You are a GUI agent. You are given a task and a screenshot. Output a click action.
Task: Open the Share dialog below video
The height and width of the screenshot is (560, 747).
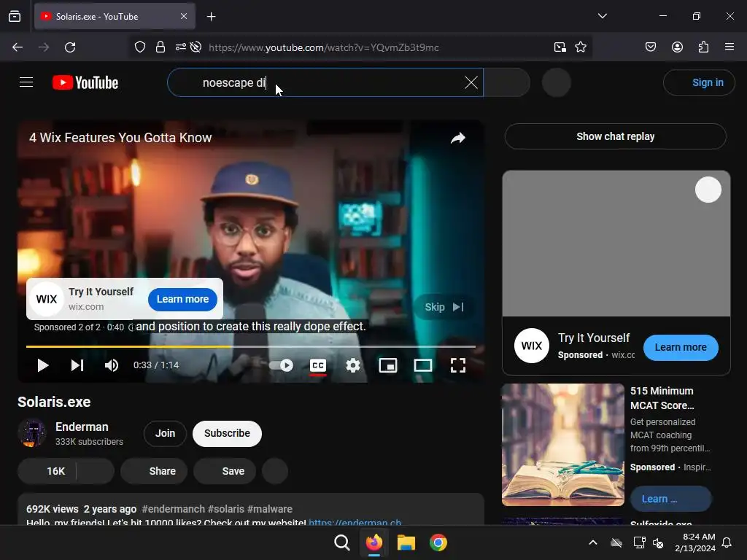pyautogui.click(x=154, y=471)
